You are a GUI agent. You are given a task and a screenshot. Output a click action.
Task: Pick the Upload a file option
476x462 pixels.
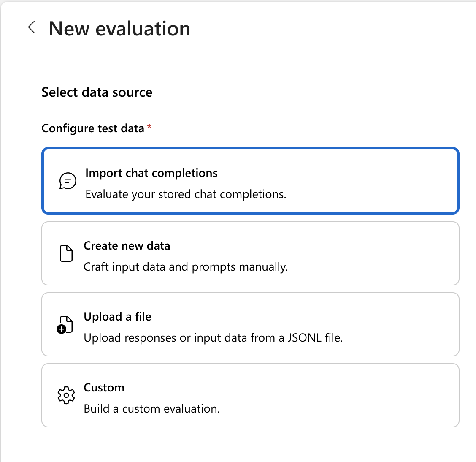pyautogui.click(x=117, y=317)
